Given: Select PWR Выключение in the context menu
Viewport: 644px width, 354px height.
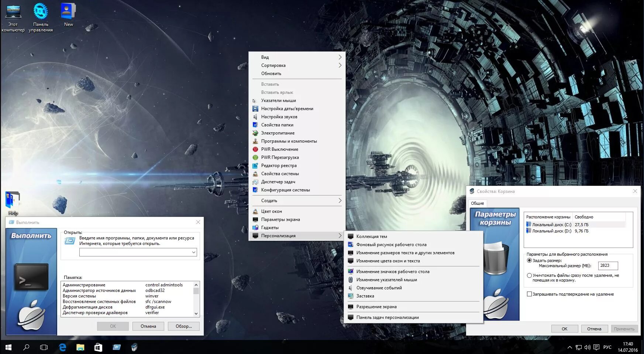Looking at the screenshot, I should pos(279,149).
